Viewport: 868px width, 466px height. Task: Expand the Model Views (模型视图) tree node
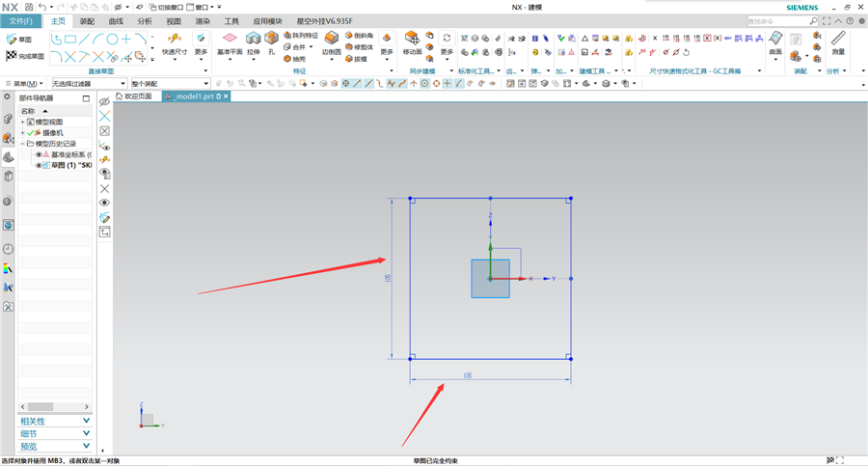[x=23, y=122]
